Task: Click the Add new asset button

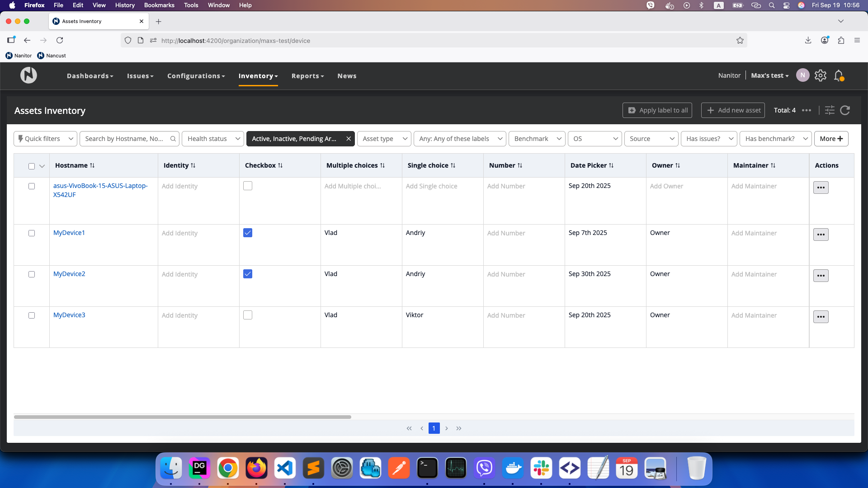Action: tap(733, 110)
